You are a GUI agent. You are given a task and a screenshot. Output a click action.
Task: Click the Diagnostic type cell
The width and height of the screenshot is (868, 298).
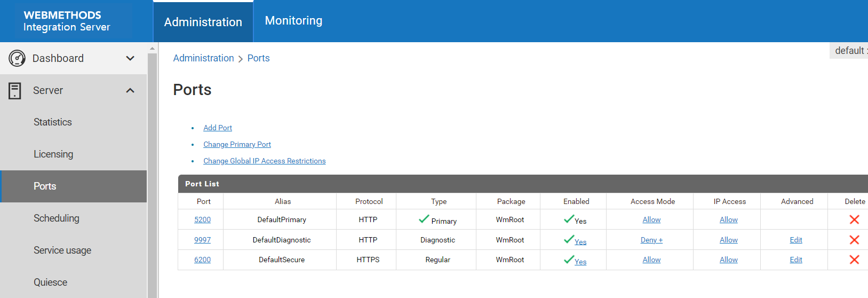click(437, 240)
